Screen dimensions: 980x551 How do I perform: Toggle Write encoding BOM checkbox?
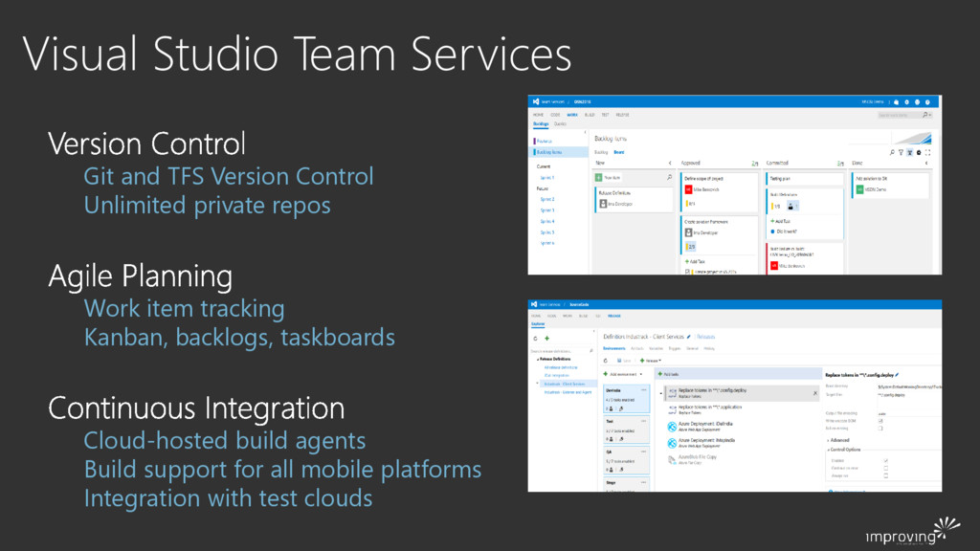880,421
